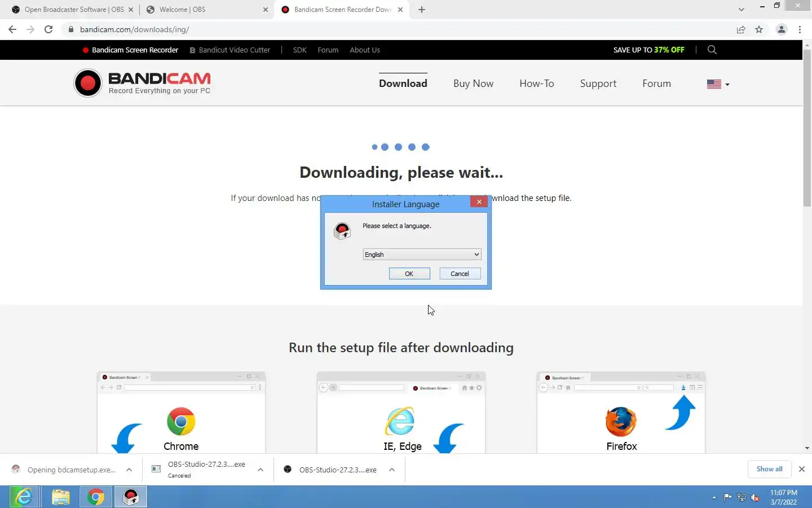Open the How-To nav item
812x508 pixels.
coord(537,84)
